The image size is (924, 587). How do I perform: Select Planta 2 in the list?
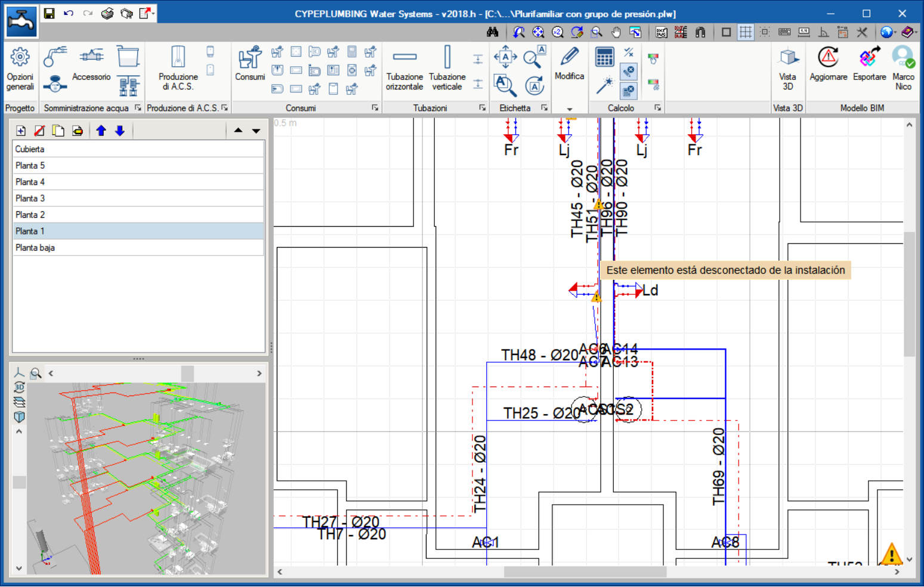[138, 215]
